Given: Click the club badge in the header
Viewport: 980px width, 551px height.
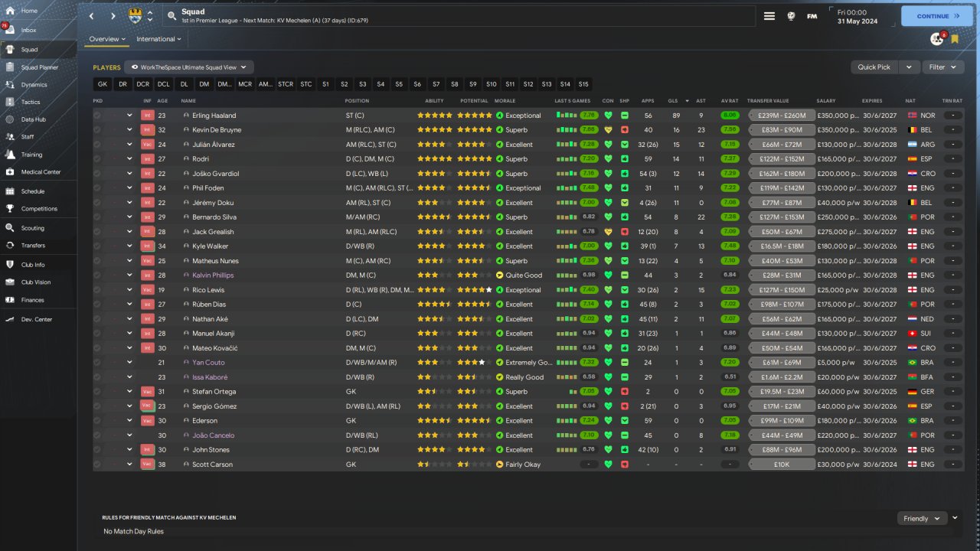Looking at the screenshot, I should 136,15.
